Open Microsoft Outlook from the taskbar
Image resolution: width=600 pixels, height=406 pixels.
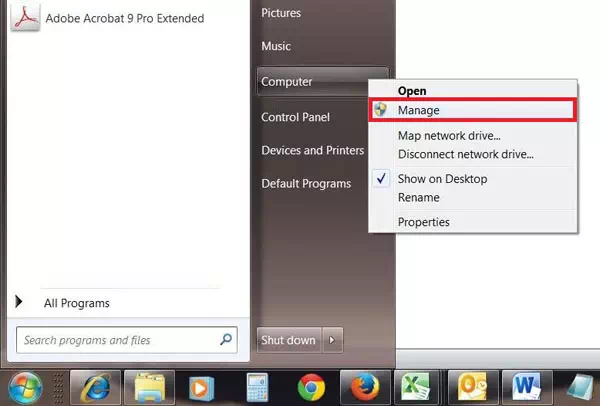pos(470,386)
